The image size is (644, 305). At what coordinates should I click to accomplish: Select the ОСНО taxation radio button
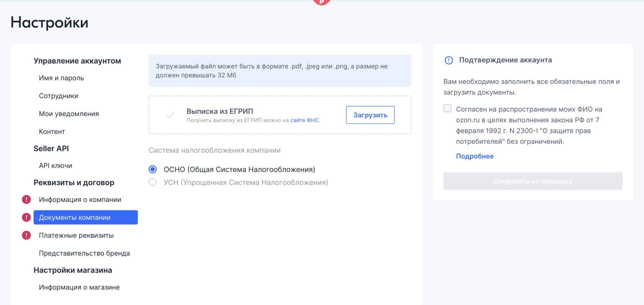click(x=153, y=169)
